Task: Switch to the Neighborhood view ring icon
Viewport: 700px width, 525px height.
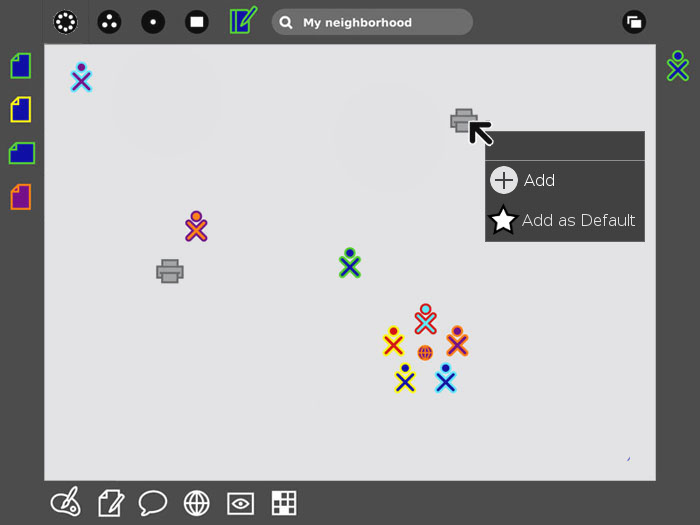Action: click(x=65, y=22)
